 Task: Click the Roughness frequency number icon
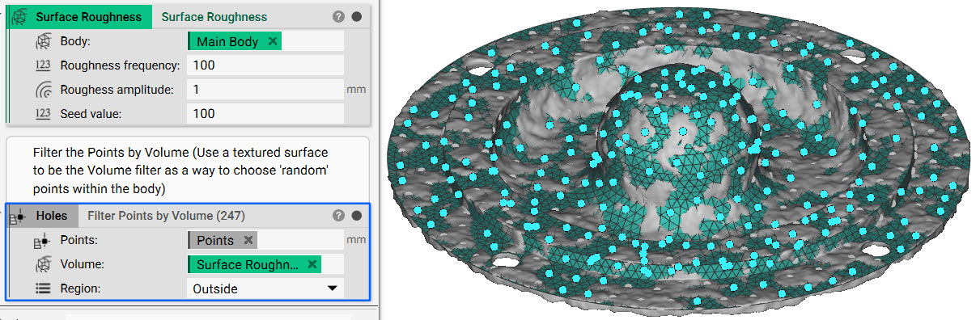coord(43,65)
